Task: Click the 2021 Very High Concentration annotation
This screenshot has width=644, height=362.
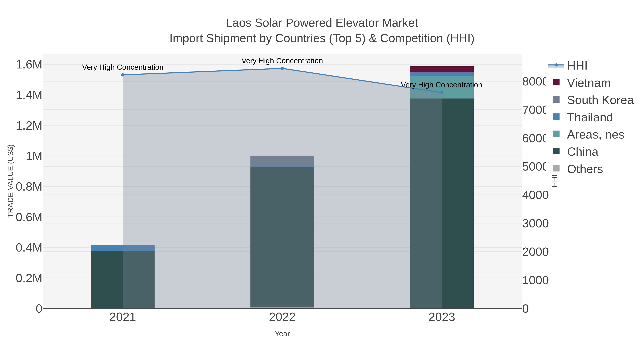Action: point(123,67)
